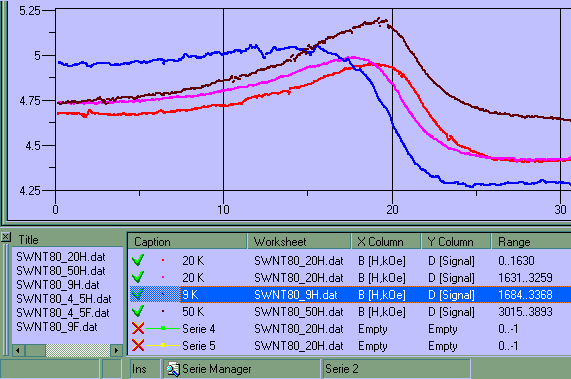Click the Ins indicator in status bar
This screenshot has width=571, height=379.
point(139,369)
